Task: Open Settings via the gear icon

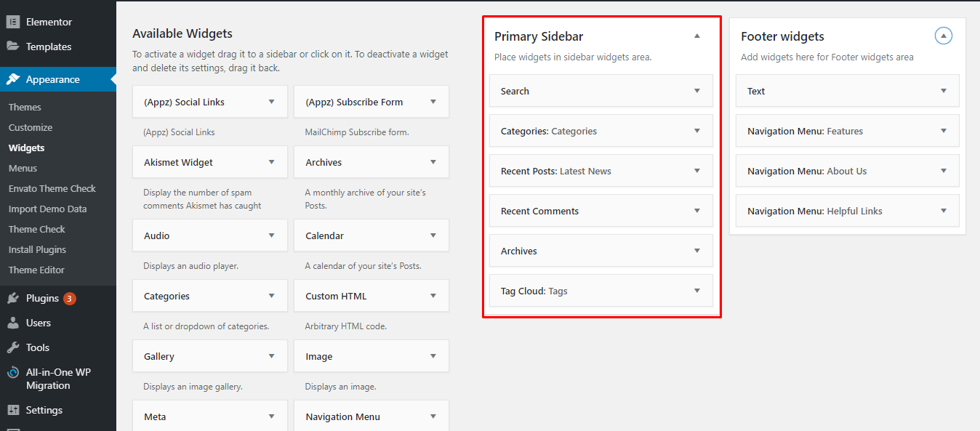Action: [x=12, y=410]
